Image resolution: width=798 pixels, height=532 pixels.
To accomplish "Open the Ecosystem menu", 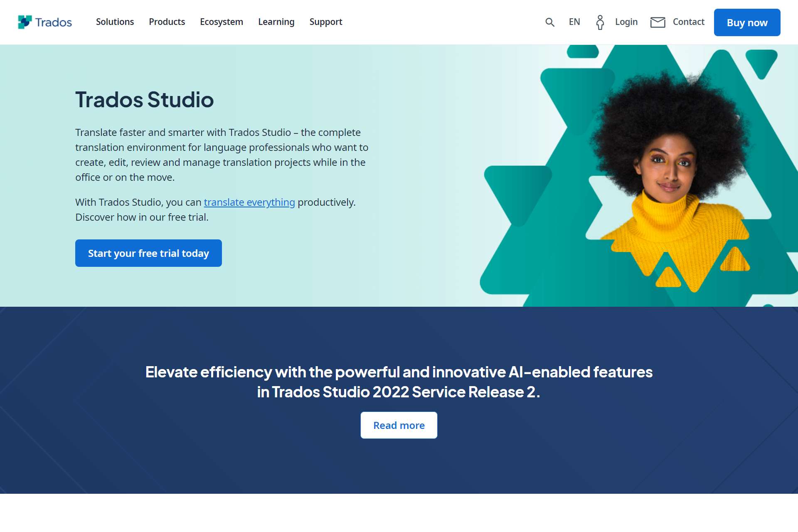I will click(x=222, y=22).
